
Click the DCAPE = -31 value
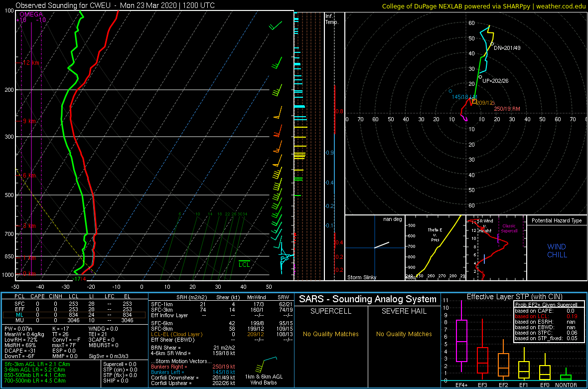pos(19,351)
